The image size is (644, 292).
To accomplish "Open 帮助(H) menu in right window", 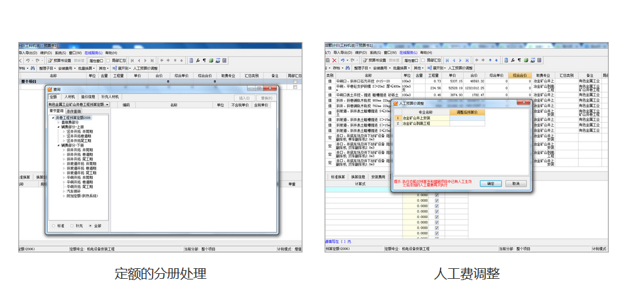I will point(426,53).
